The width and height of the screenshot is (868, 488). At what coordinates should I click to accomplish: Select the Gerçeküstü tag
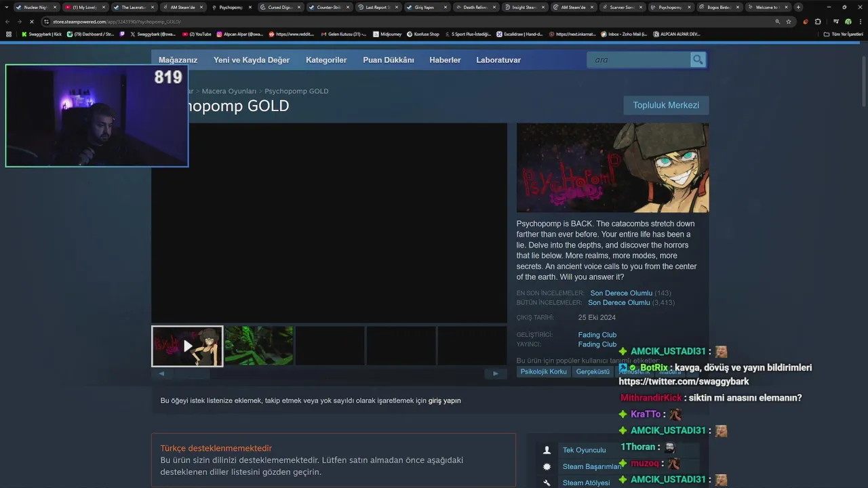click(593, 371)
